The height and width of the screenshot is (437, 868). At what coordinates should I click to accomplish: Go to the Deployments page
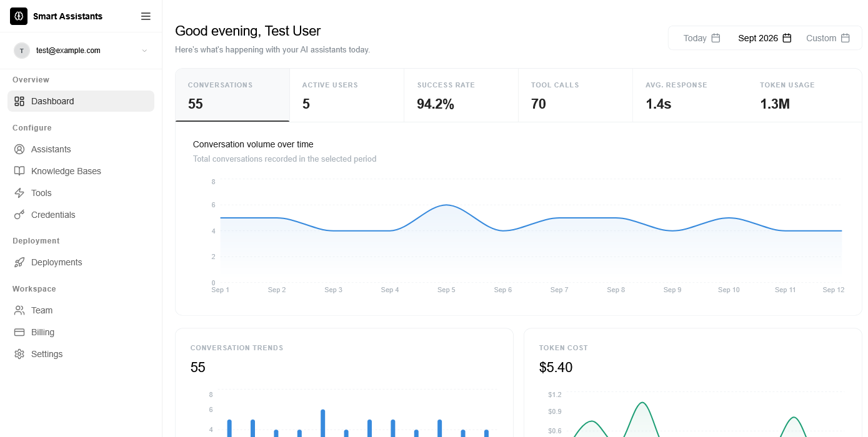coord(81,262)
